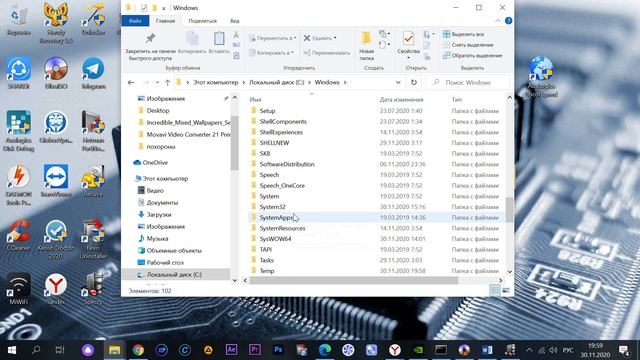Click the Windows search field
This screenshot has width=640, height=360.
(x=468, y=82)
